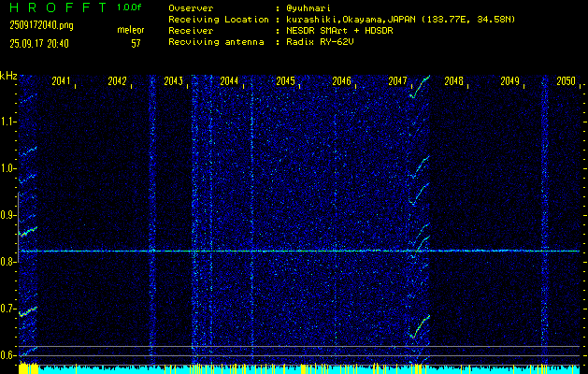Select the timestamp 25.09.17 20:40
The image size is (588, 374).
click(39, 44)
